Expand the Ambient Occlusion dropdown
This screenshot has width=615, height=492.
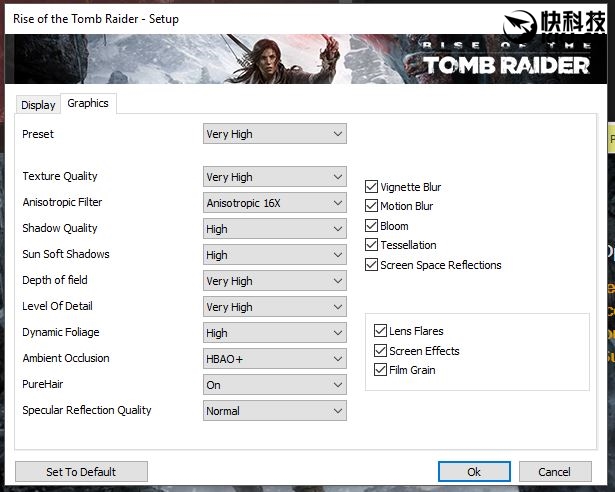pos(275,359)
